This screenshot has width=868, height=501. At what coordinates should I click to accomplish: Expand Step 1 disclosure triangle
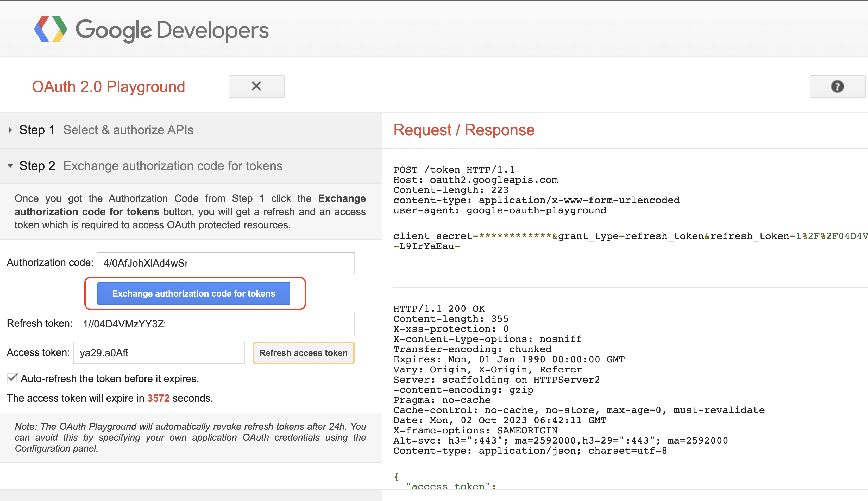tap(10, 130)
